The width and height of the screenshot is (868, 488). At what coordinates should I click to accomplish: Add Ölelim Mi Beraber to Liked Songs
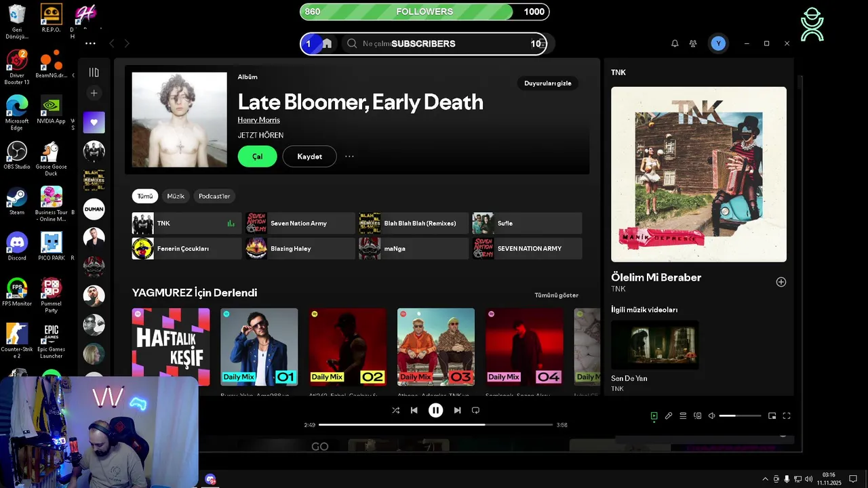pos(781,282)
